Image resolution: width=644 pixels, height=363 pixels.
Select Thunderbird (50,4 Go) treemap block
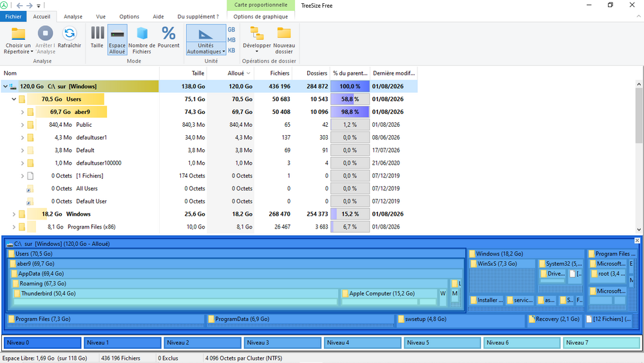pos(176,297)
